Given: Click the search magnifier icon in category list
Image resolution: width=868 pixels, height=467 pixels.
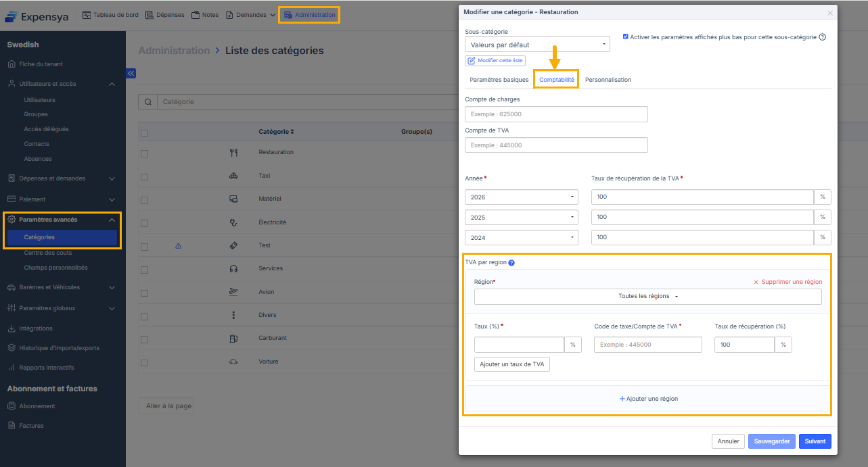Looking at the screenshot, I should click(x=147, y=102).
